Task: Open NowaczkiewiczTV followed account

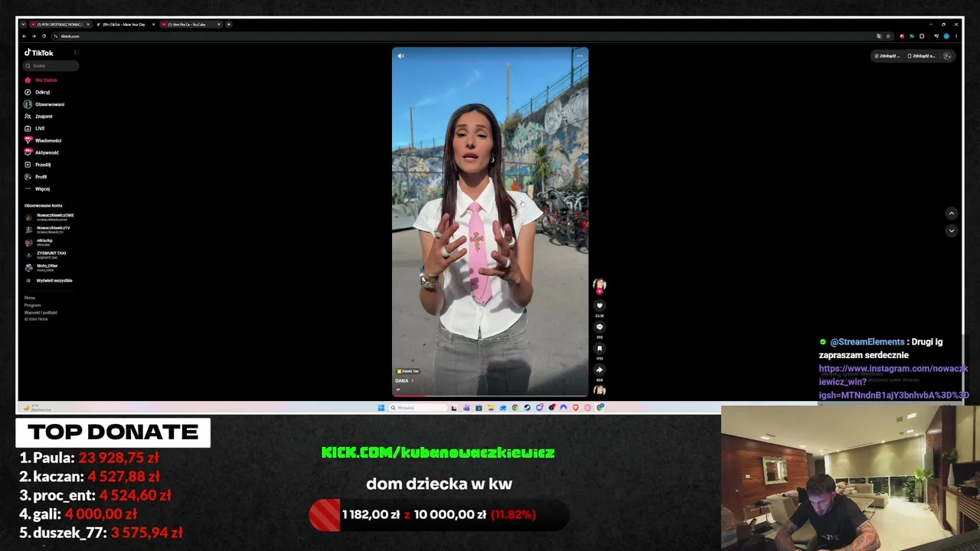Action: (47, 230)
